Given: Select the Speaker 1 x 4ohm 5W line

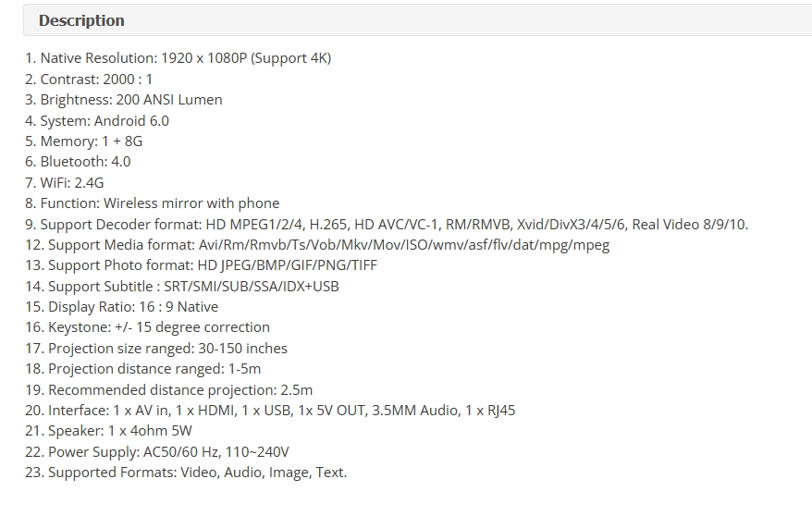Looking at the screenshot, I should click(x=108, y=431).
